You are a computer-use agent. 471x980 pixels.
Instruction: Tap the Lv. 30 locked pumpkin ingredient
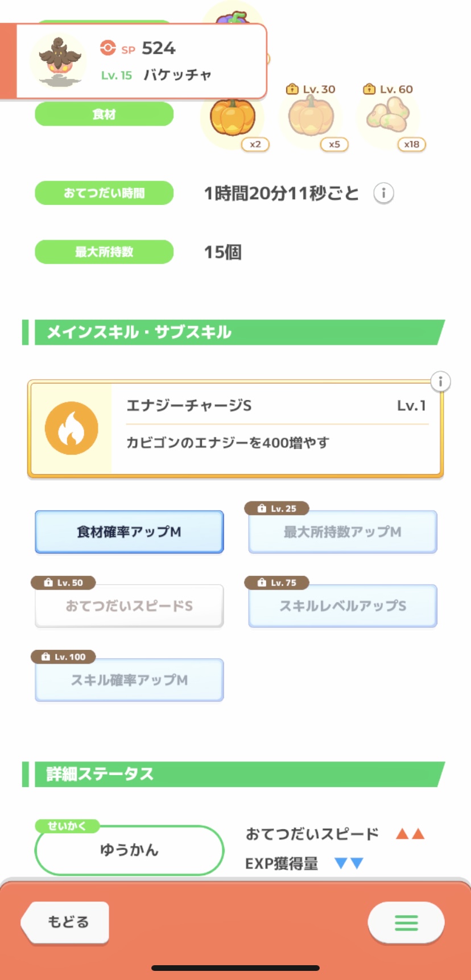[x=311, y=117]
